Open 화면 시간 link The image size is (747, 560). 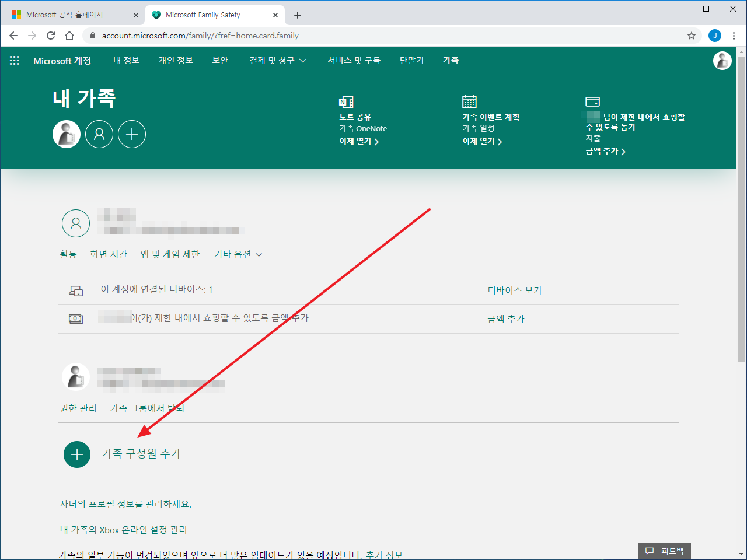click(109, 254)
